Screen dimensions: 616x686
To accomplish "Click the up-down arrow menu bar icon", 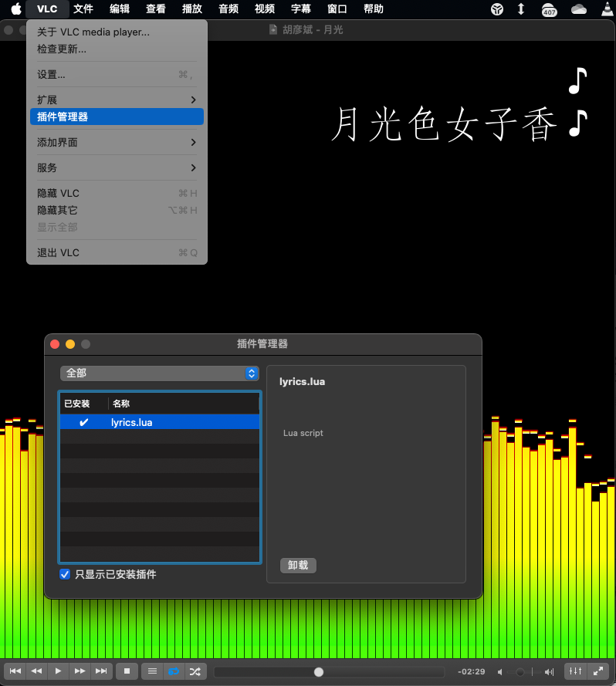I will [x=521, y=8].
